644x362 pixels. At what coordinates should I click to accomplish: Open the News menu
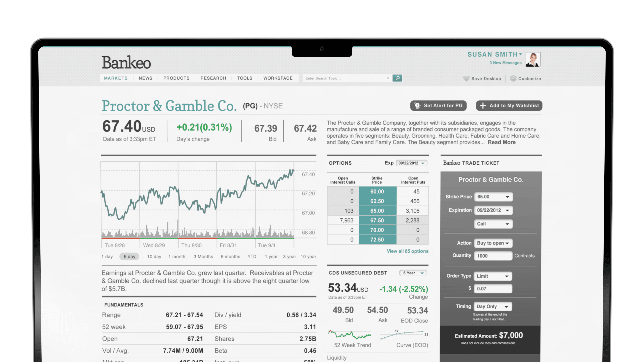click(146, 78)
